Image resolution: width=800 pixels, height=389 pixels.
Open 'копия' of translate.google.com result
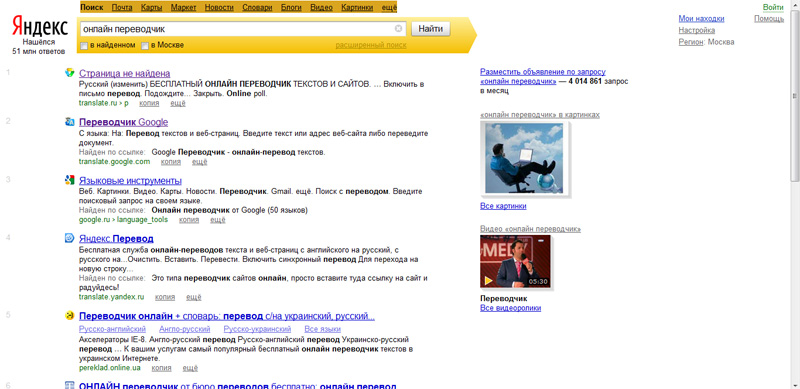170,162
